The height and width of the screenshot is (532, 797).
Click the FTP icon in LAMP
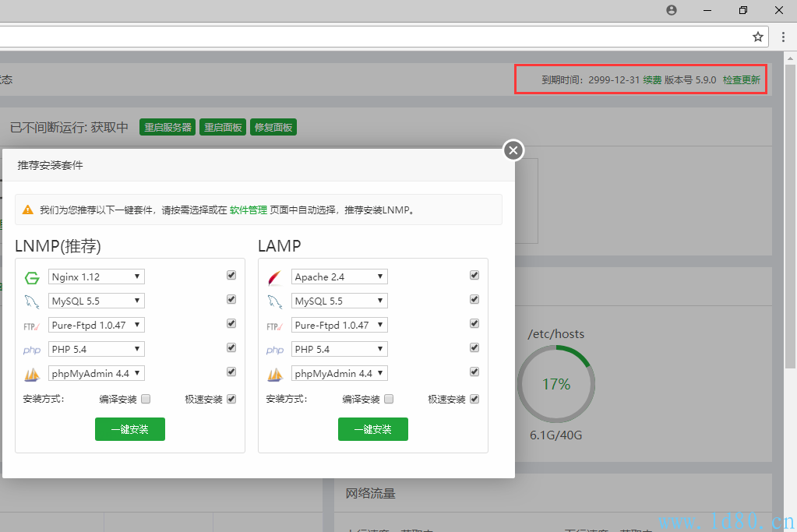coord(274,326)
